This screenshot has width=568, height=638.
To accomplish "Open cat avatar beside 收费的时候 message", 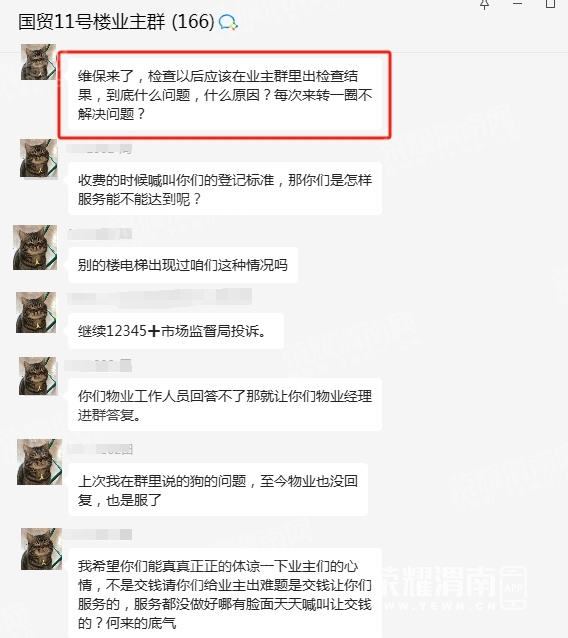I will tap(39, 159).
